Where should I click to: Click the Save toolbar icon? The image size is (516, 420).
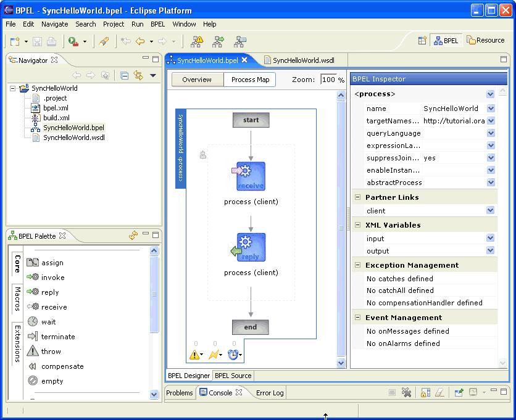37,41
